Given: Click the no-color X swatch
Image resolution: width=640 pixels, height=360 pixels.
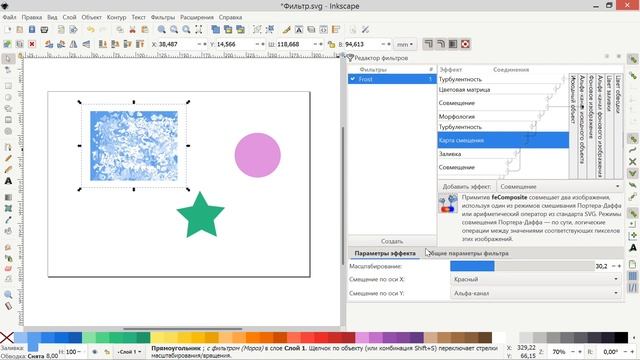Looking at the screenshot, I should [x=7, y=338].
